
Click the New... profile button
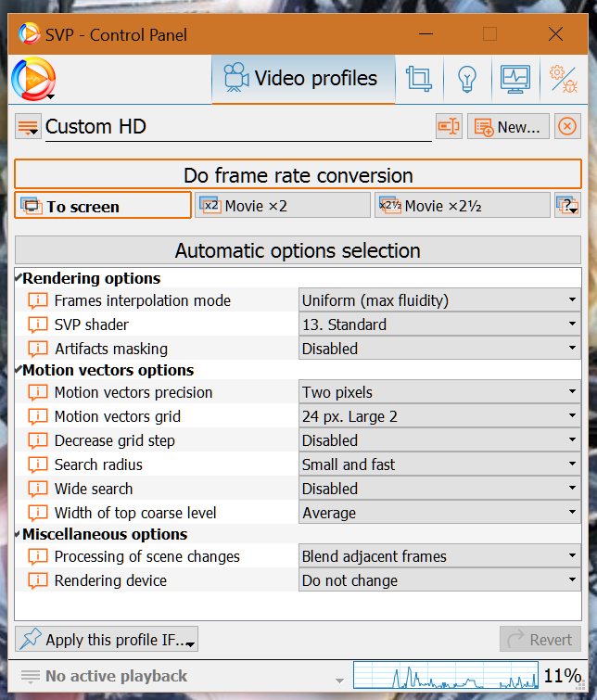(x=508, y=127)
